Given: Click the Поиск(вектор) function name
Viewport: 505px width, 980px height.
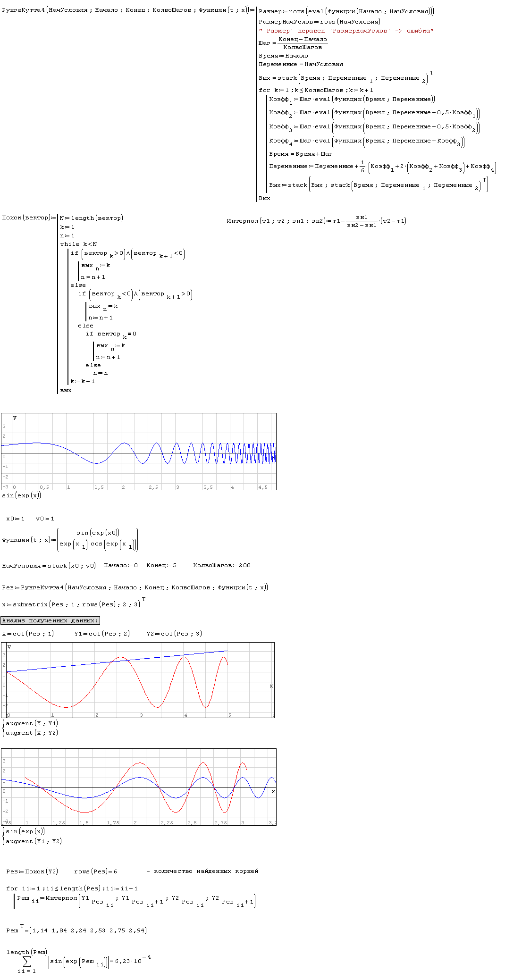Looking at the screenshot, I should click(26, 218).
